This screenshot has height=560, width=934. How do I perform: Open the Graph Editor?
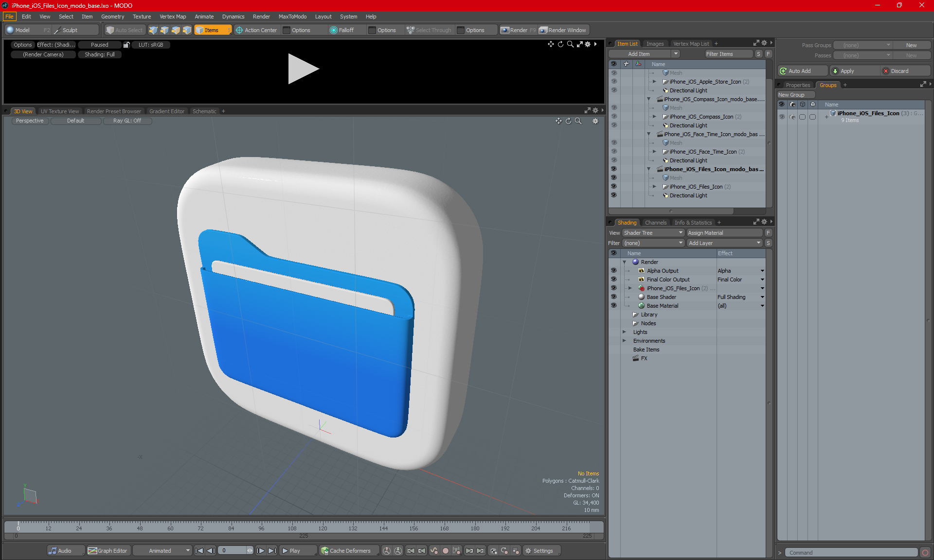point(108,551)
